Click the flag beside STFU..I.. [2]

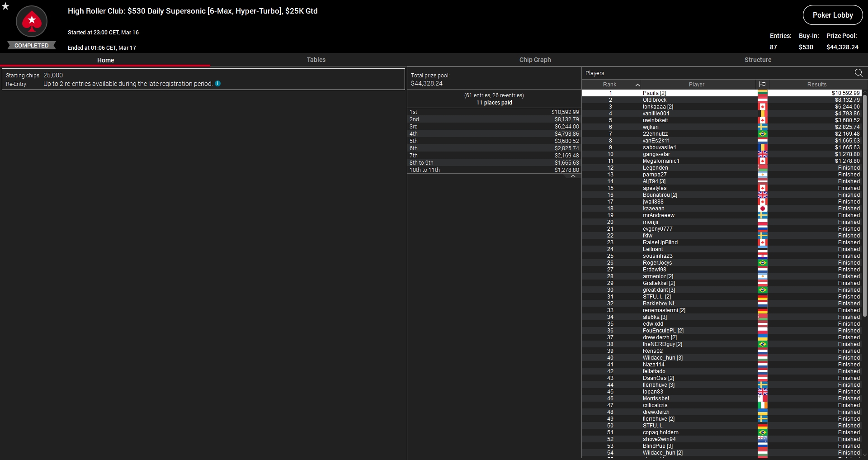pos(763,297)
